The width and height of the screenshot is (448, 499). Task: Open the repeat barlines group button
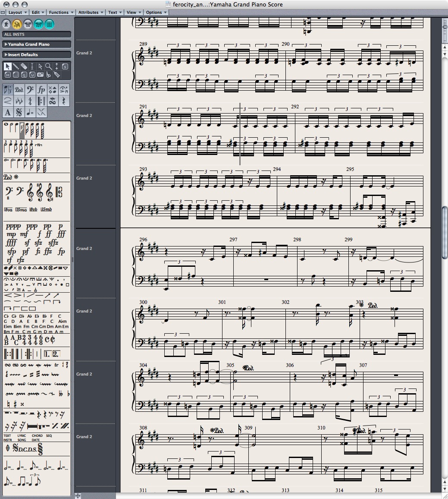tap(41, 101)
